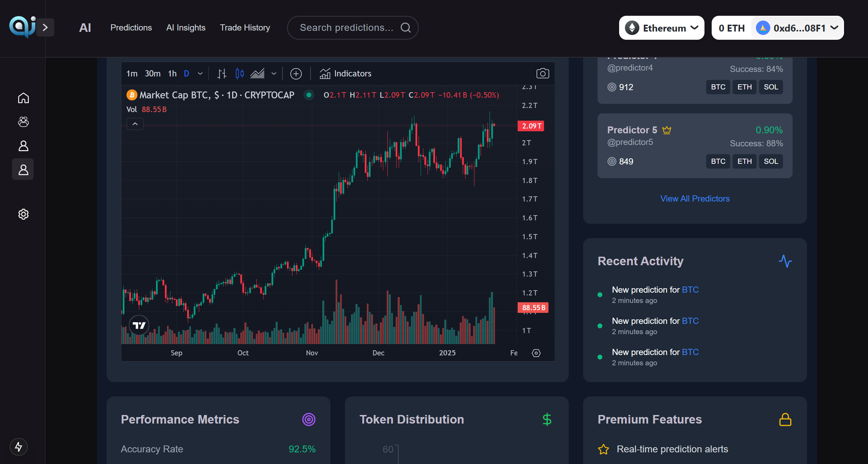The width and height of the screenshot is (868, 464).
Task: Open the View All Predictors link
Action: pos(695,199)
